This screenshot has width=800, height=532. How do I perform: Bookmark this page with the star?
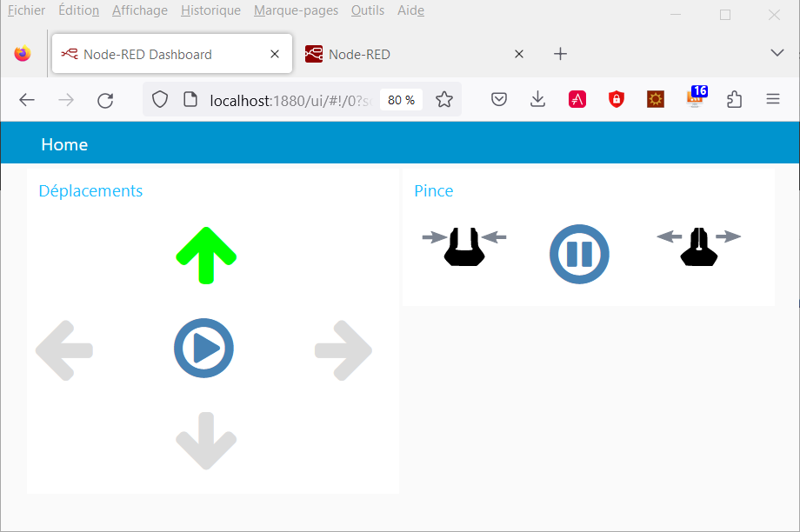(x=444, y=99)
